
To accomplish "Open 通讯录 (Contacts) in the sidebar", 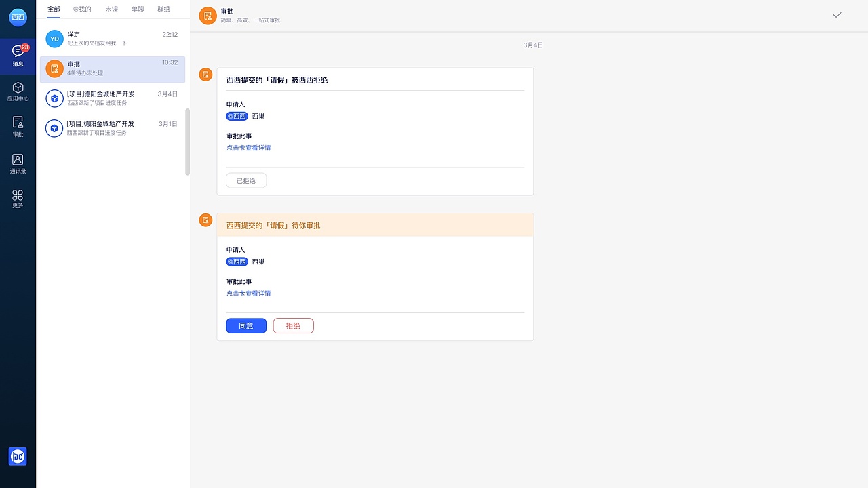I will pyautogui.click(x=17, y=164).
